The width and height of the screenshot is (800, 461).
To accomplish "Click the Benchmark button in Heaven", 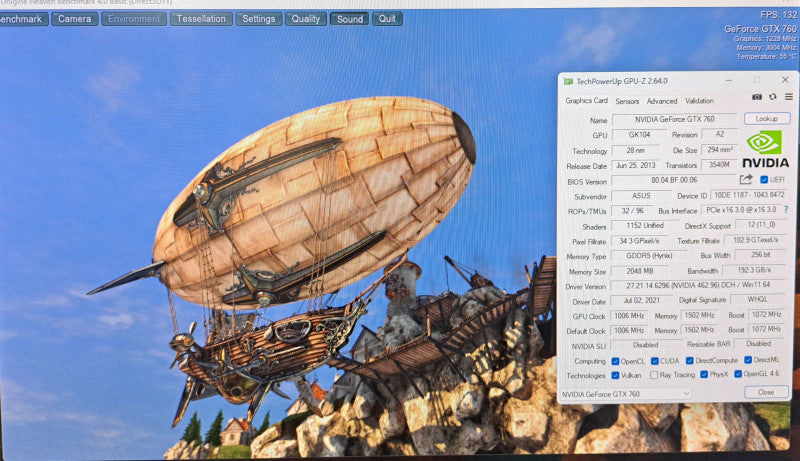I will click(x=23, y=19).
